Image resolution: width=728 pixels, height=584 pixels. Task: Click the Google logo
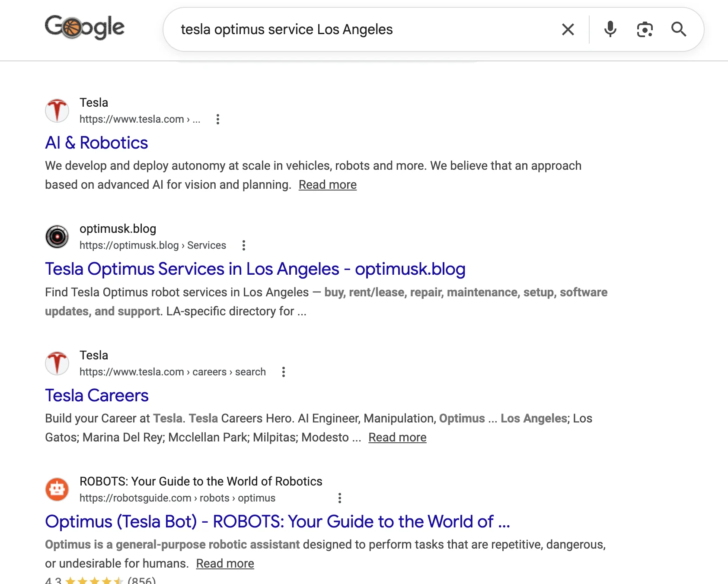click(85, 27)
